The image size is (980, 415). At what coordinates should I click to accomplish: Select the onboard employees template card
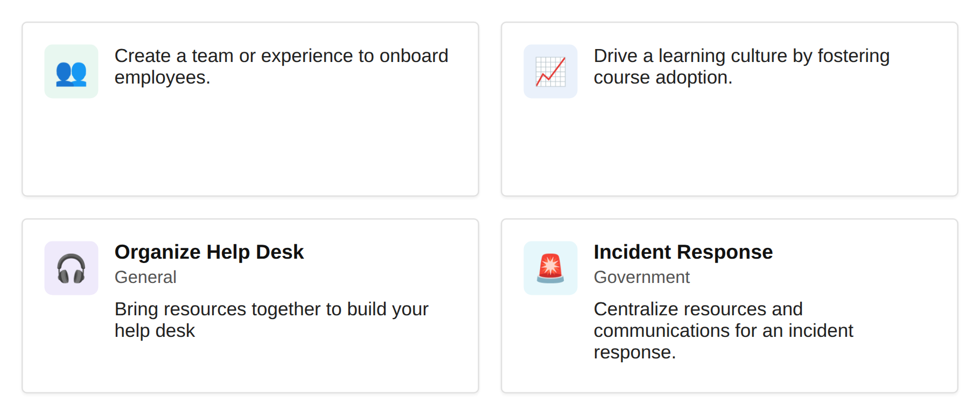[x=250, y=109]
